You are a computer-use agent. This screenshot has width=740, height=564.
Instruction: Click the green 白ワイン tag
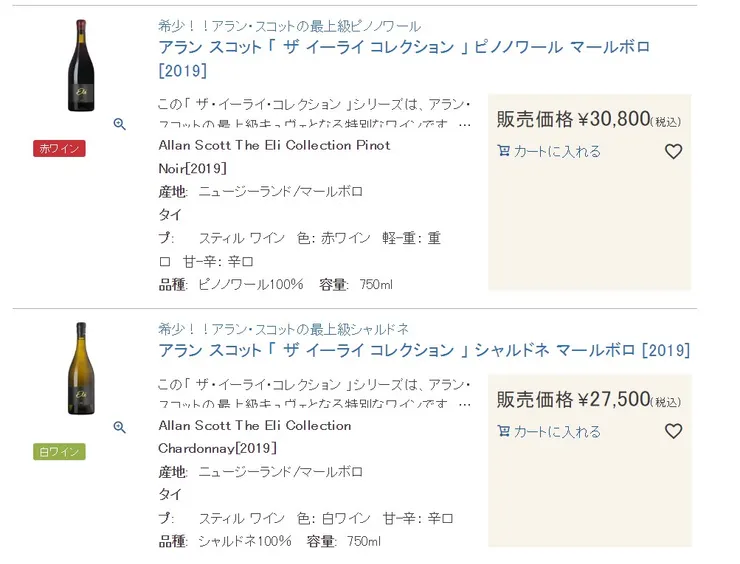(59, 451)
